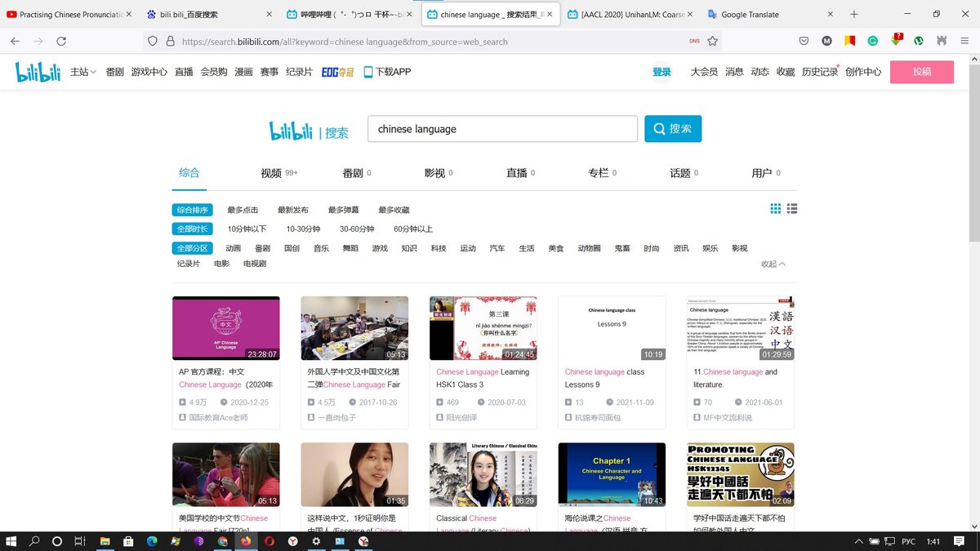Reload the page with the refresh icon
980x551 pixels.
[x=61, y=41]
